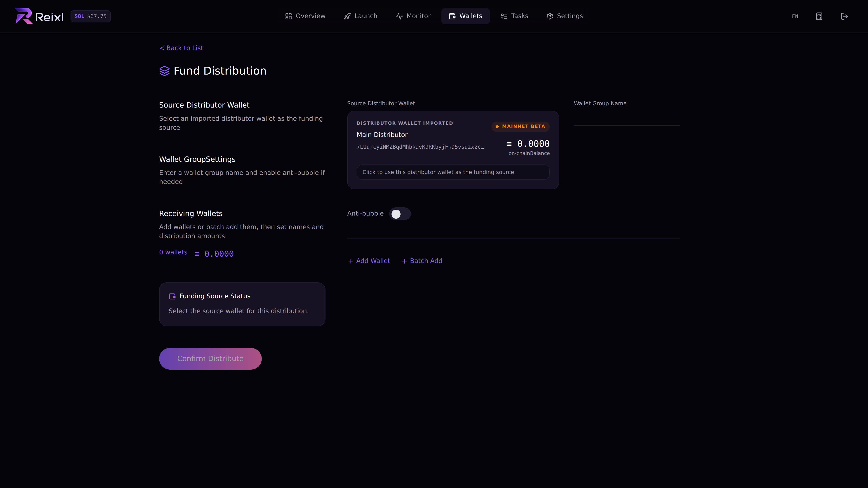The image size is (868, 488).
Task: Click Add Wallet
Action: [x=369, y=261]
